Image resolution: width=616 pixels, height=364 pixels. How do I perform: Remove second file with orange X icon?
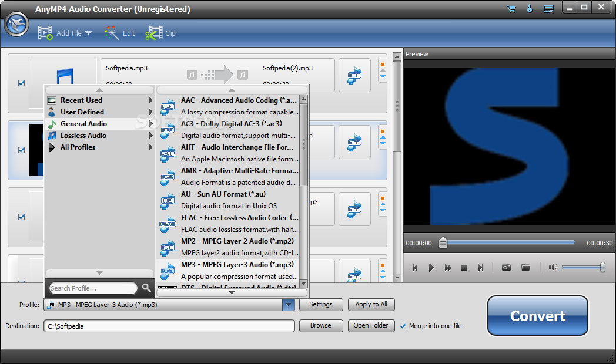tap(383, 132)
